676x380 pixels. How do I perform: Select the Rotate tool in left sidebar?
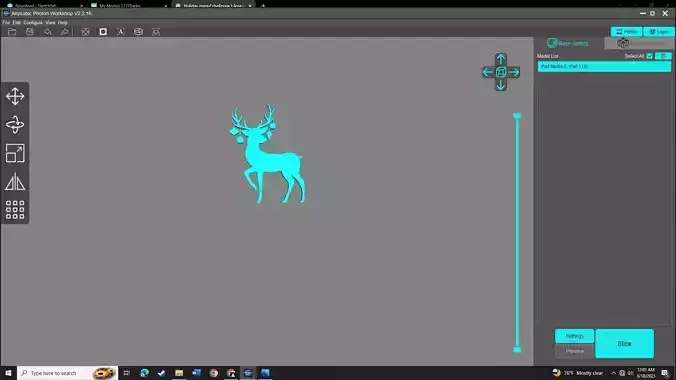click(x=15, y=125)
